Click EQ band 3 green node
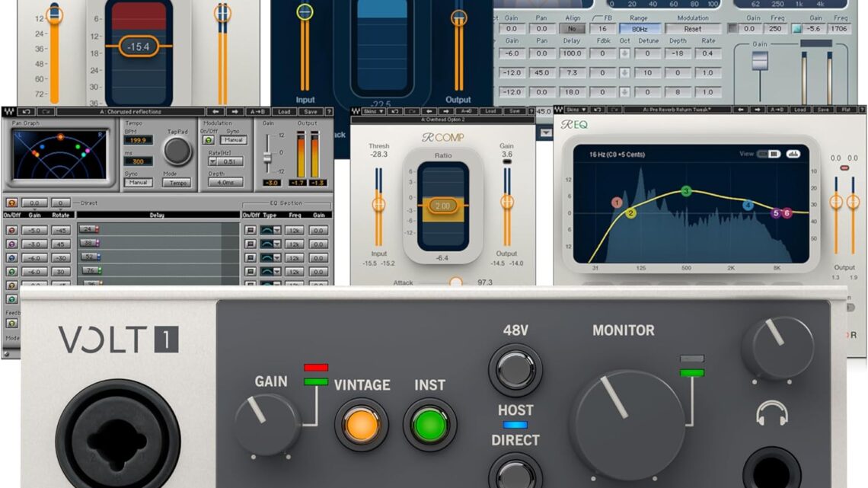This screenshot has height=488, width=868. pos(686,191)
